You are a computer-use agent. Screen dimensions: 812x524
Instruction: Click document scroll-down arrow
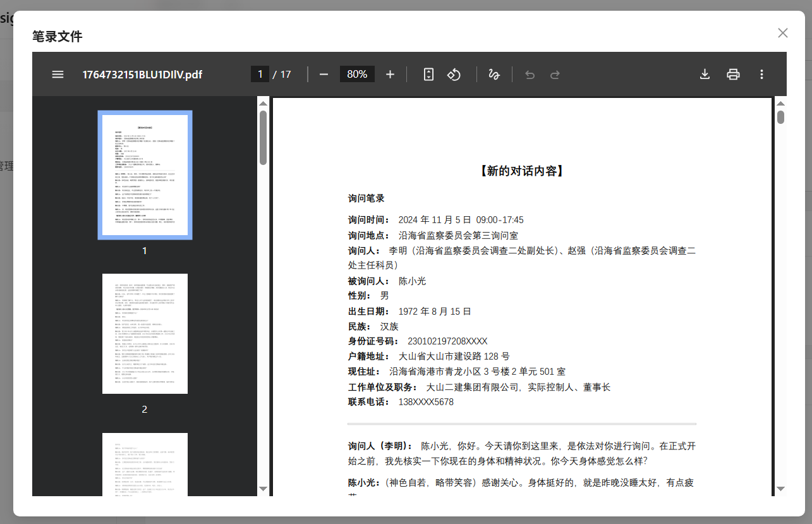[780, 489]
